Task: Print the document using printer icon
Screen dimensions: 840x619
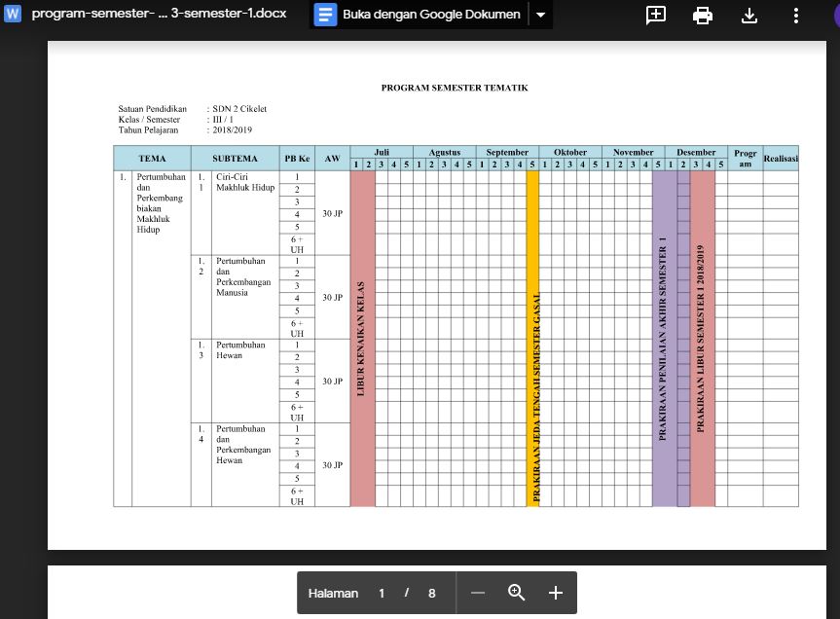Action: pyautogui.click(x=703, y=15)
